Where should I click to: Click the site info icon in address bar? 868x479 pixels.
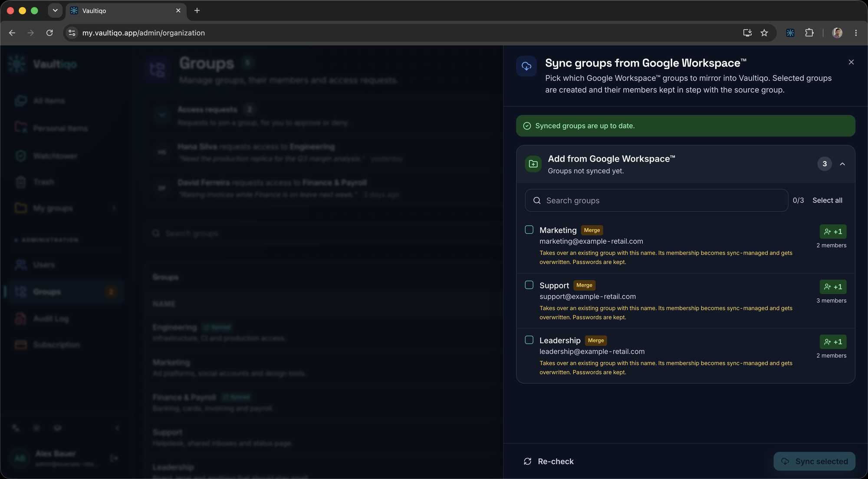72,33
